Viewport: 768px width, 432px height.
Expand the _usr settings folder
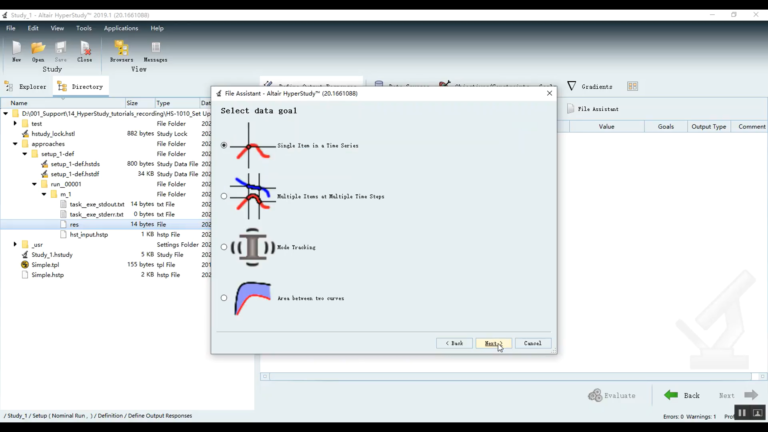(15, 244)
